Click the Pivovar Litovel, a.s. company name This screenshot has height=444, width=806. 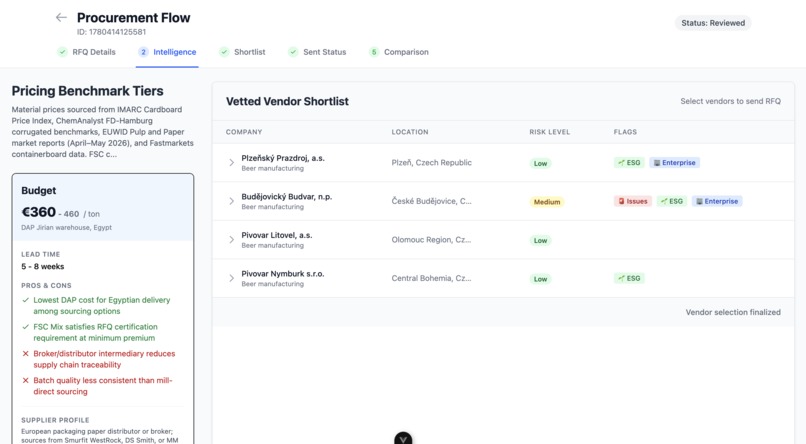click(277, 235)
